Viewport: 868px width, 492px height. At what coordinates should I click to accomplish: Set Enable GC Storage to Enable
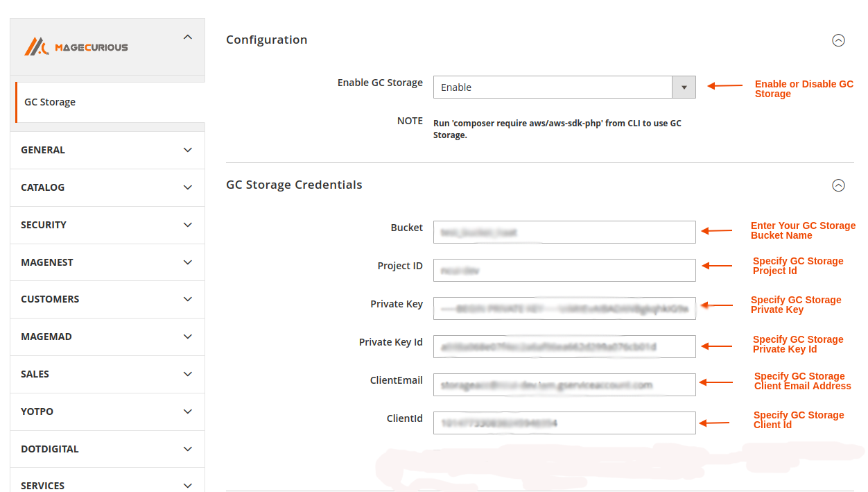(x=555, y=87)
